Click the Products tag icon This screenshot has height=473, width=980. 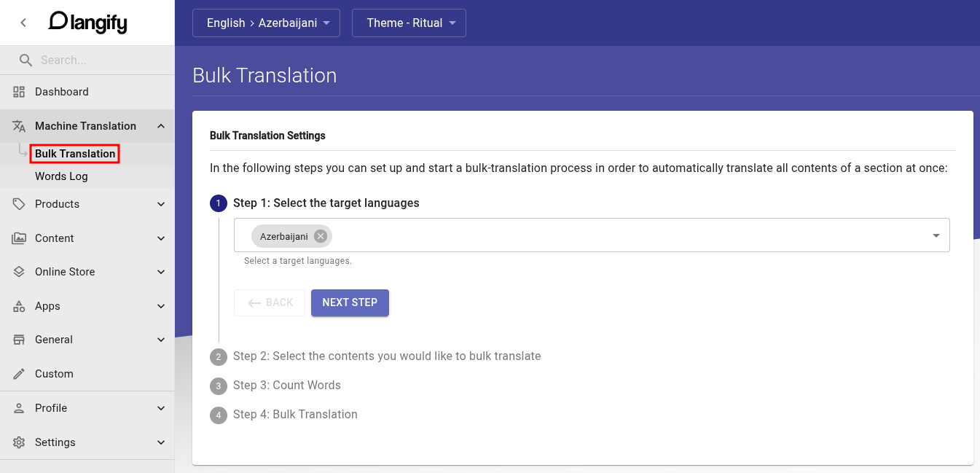coord(20,204)
